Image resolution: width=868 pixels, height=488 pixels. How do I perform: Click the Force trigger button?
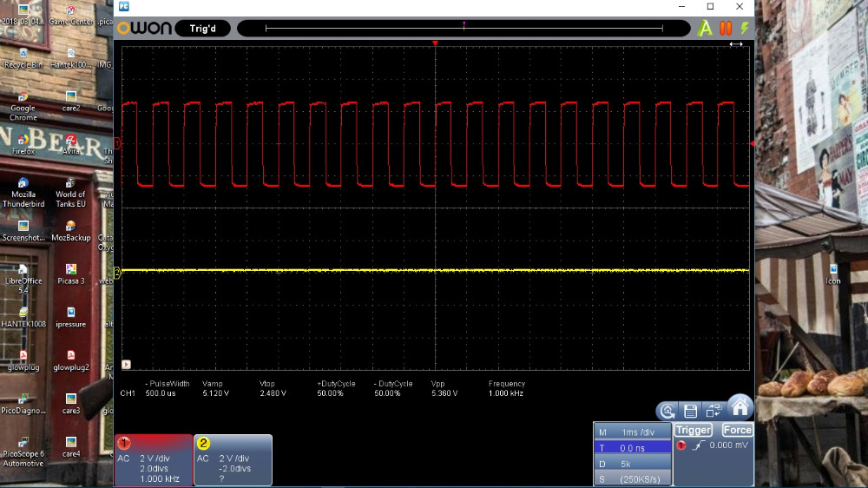pos(737,430)
